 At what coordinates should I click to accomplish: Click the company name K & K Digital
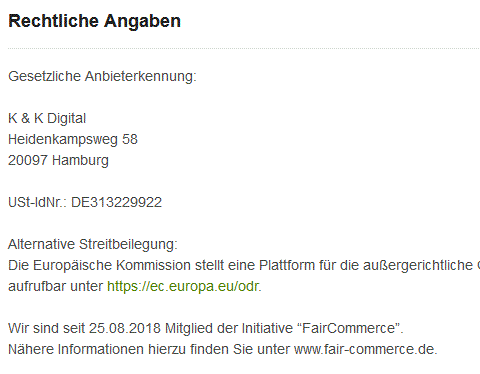click(47, 118)
